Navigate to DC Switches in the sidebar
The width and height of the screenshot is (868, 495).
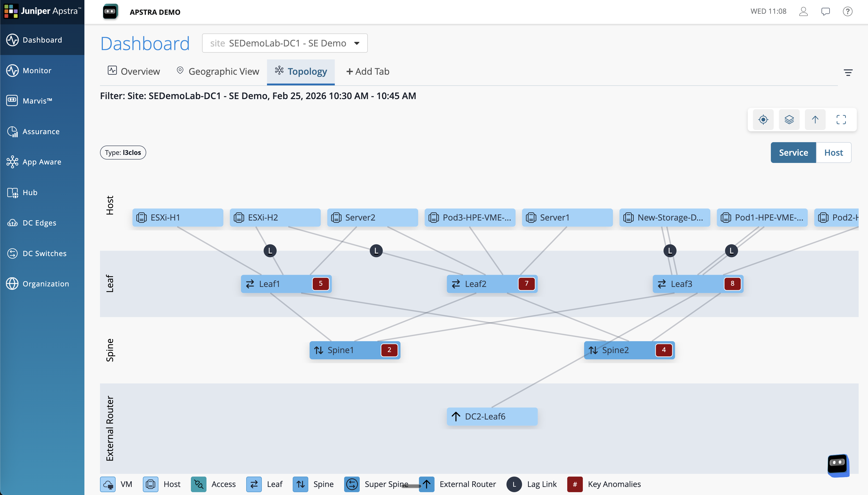[x=44, y=253]
